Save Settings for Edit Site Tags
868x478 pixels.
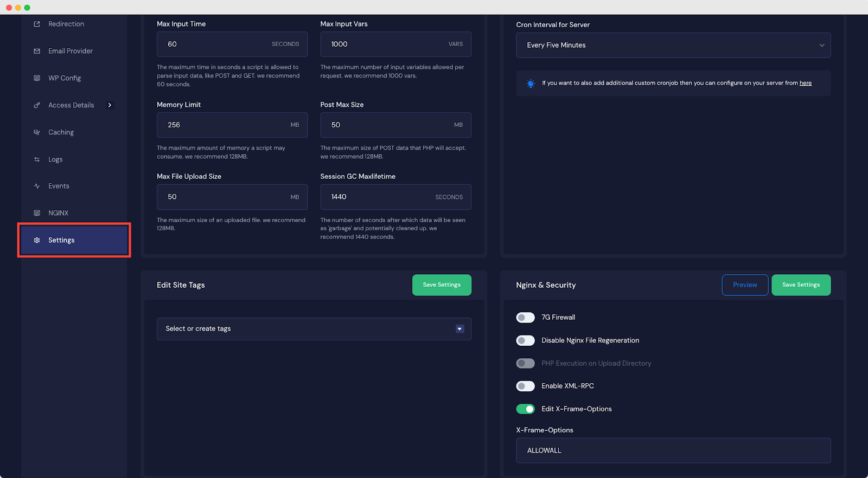442,285
